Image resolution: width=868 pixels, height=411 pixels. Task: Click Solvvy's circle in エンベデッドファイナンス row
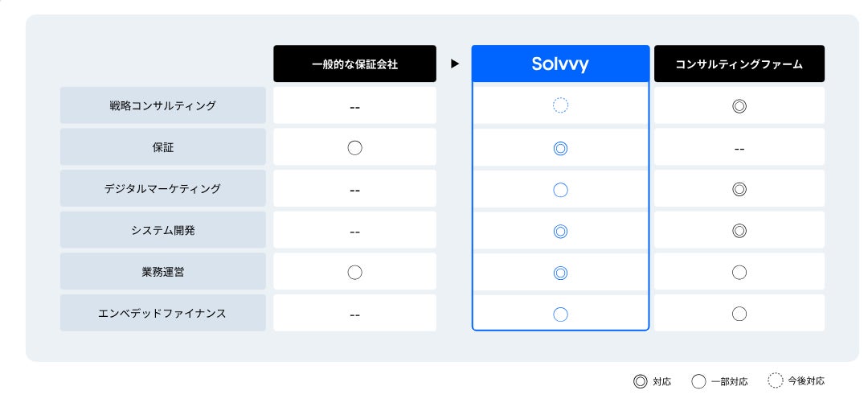(x=561, y=314)
